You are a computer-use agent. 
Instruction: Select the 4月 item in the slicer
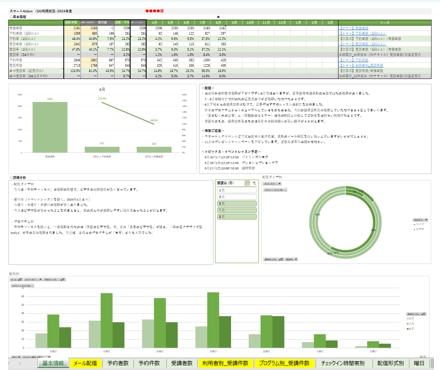(237, 190)
